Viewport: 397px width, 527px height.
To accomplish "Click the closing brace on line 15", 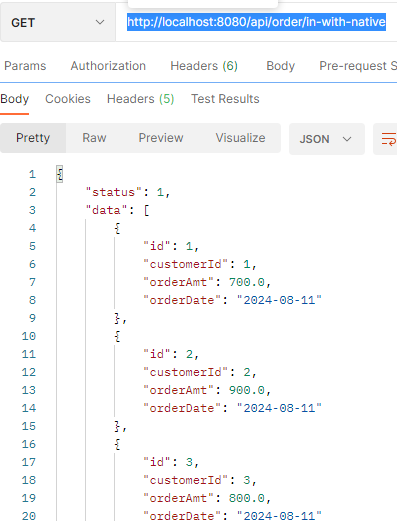I will pos(117,426).
